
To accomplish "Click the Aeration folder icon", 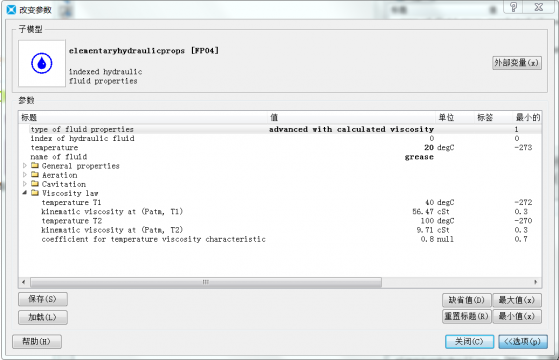I will pyautogui.click(x=35, y=175).
